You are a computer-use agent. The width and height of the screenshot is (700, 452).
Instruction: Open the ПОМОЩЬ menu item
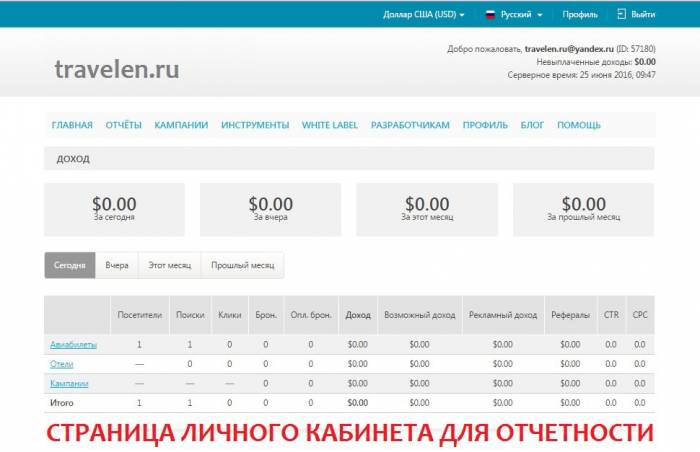579,125
